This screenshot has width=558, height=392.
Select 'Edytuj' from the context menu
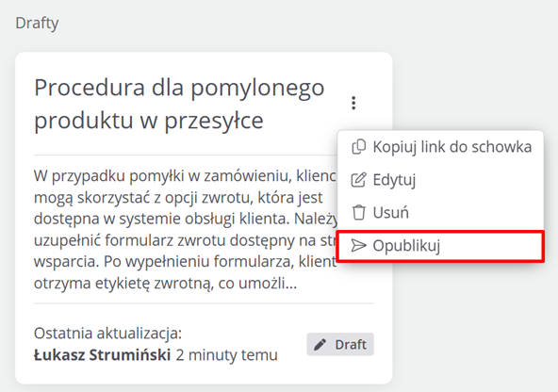[x=440, y=180]
